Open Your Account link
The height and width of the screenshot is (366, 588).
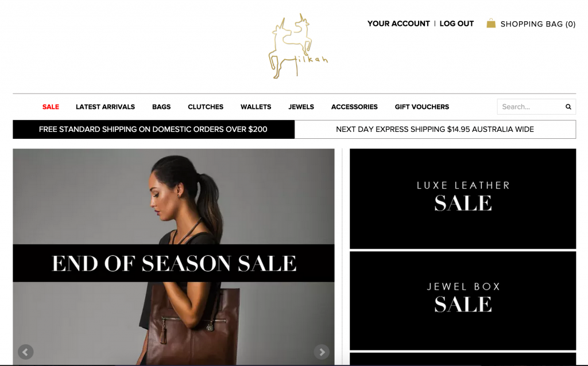[399, 24]
